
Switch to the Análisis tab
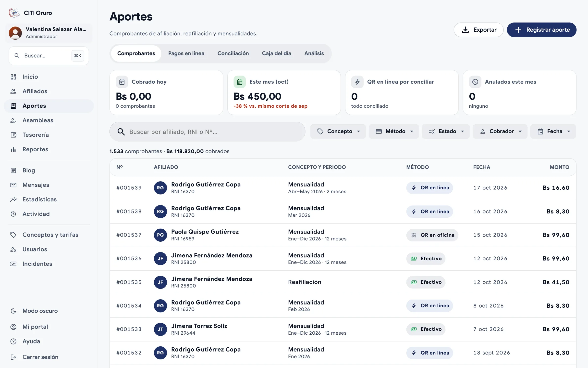click(314, 53)
